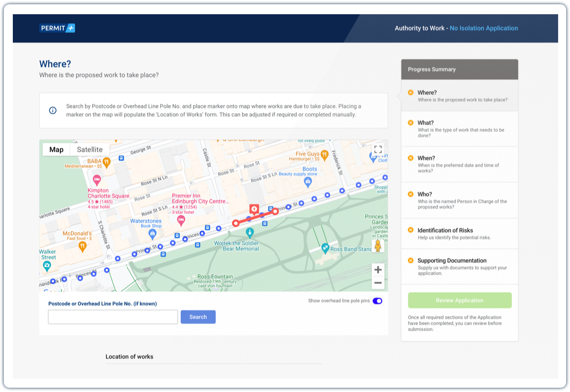Click the right red endpoint of work line
The image size is (570, 392).
275,212
